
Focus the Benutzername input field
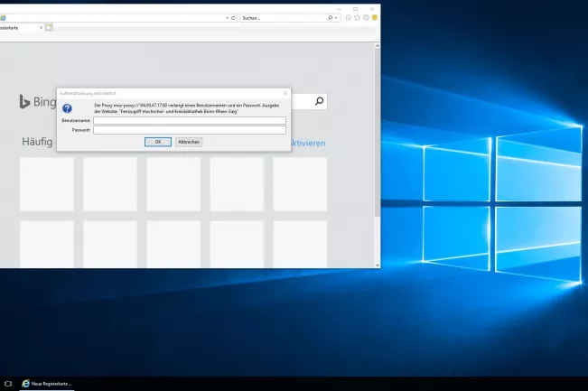coord(190,120)
